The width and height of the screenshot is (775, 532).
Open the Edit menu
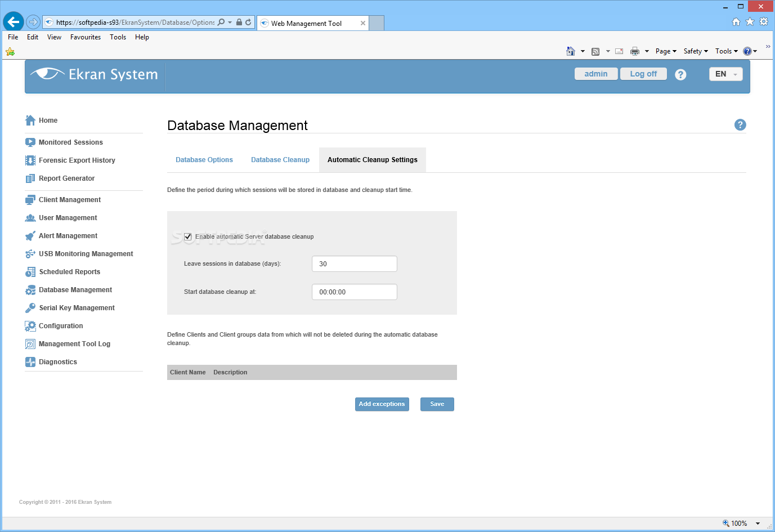click(33, 37)
